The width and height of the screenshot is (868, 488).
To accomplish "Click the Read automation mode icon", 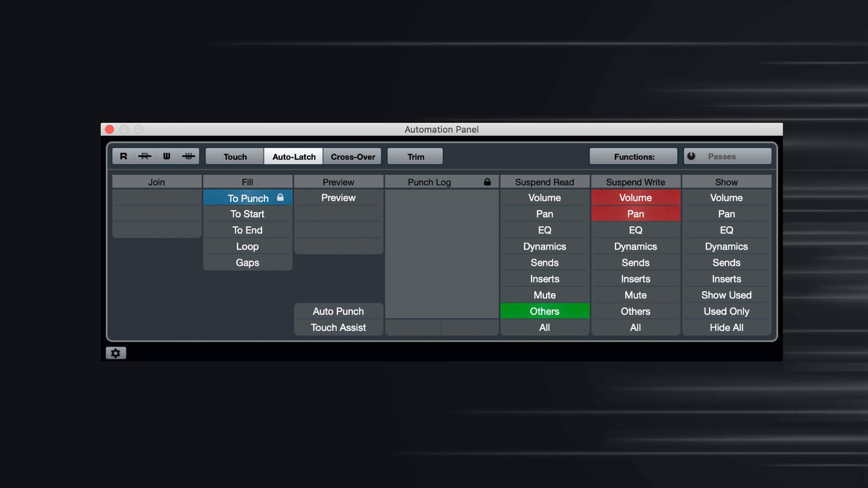I will [x=123, y=156].
